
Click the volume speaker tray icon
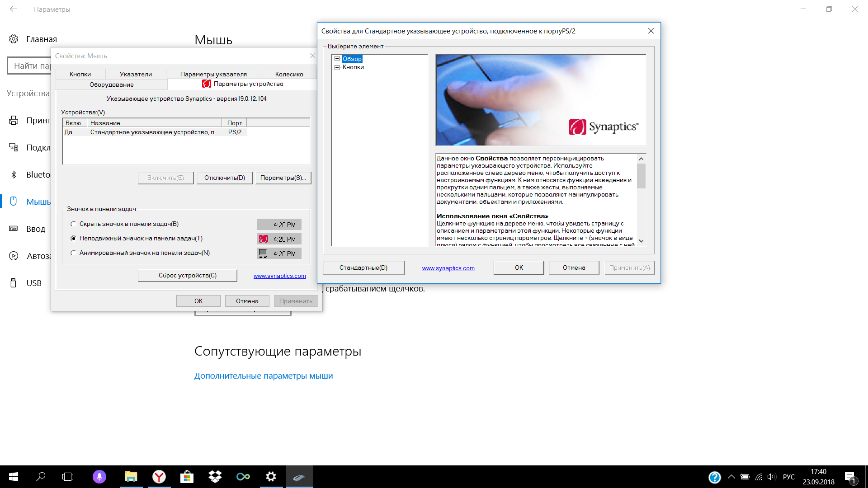pos(772,477)
